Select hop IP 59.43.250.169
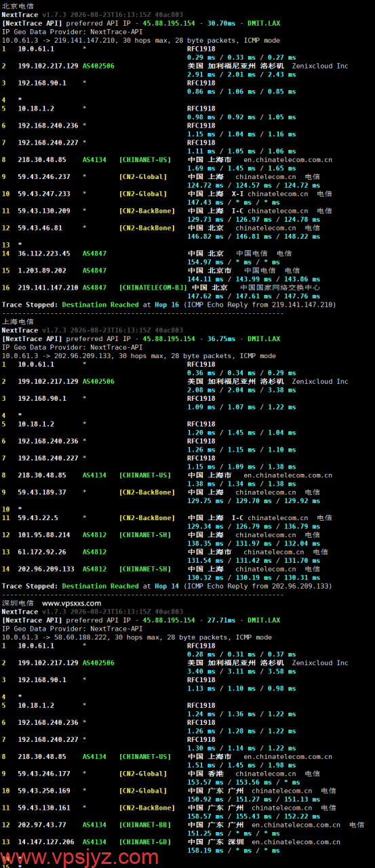This screenshot has height=868, width=375. click(x=44, y=791)
